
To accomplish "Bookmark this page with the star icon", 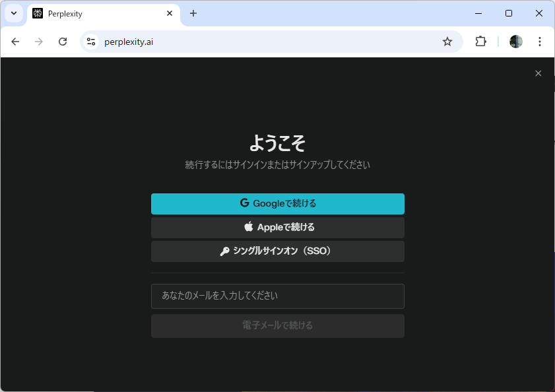I will pyautogui.click(x=447, y=42).
